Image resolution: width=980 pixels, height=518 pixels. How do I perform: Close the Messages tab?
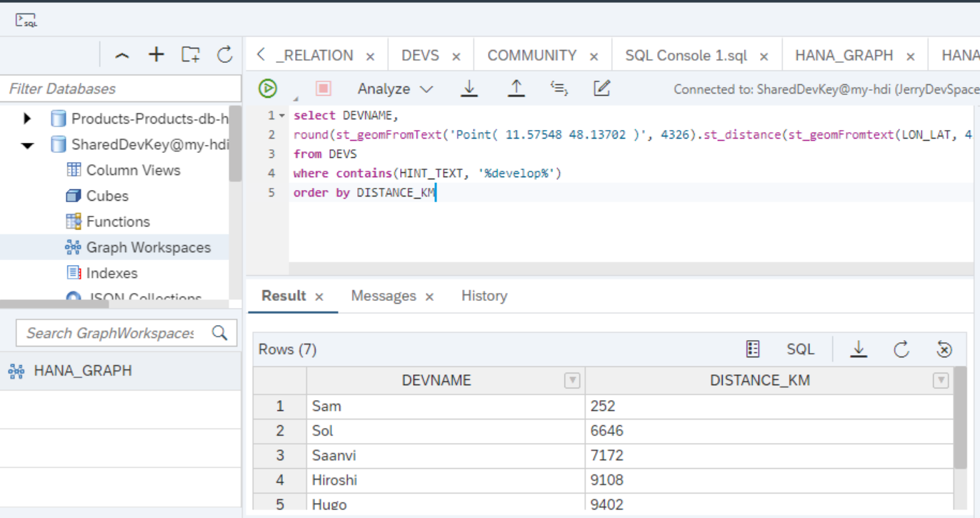(x=429, y=297)
